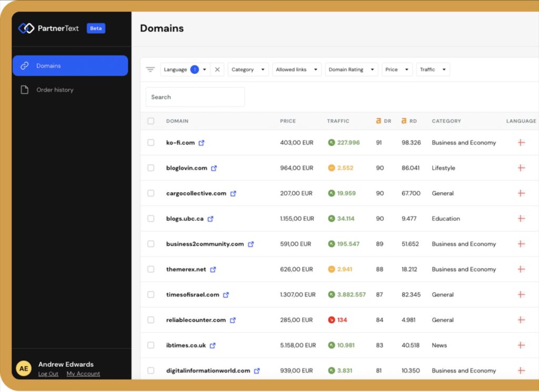Screen dimensions: 539x392
Task: Click the AE user avatar
Action: click(x=24, y=369)
